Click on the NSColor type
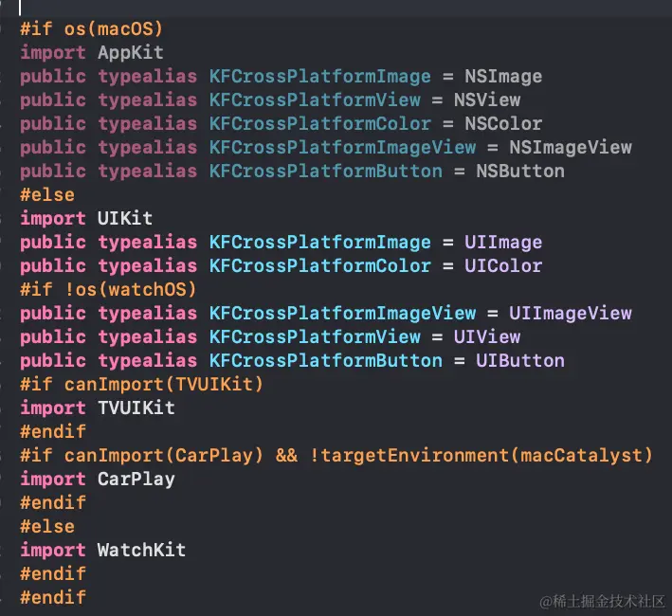This screenshot has height=616, width=672. pos(502,124)
